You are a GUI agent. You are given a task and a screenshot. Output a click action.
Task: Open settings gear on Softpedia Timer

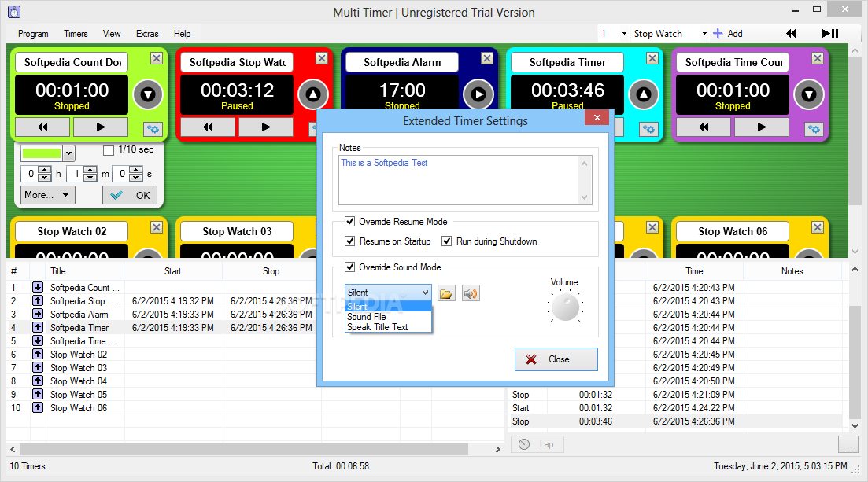648,129
